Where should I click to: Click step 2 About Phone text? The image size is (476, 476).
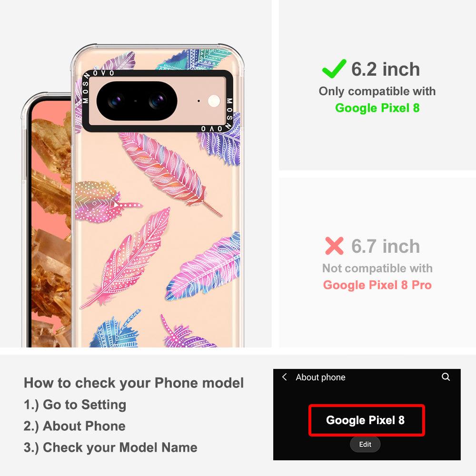pos(75,426)
